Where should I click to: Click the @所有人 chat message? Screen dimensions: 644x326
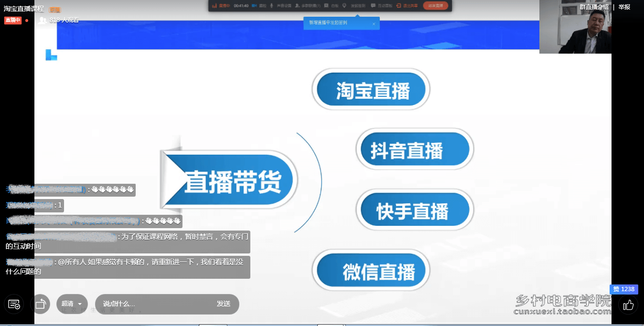128,267
